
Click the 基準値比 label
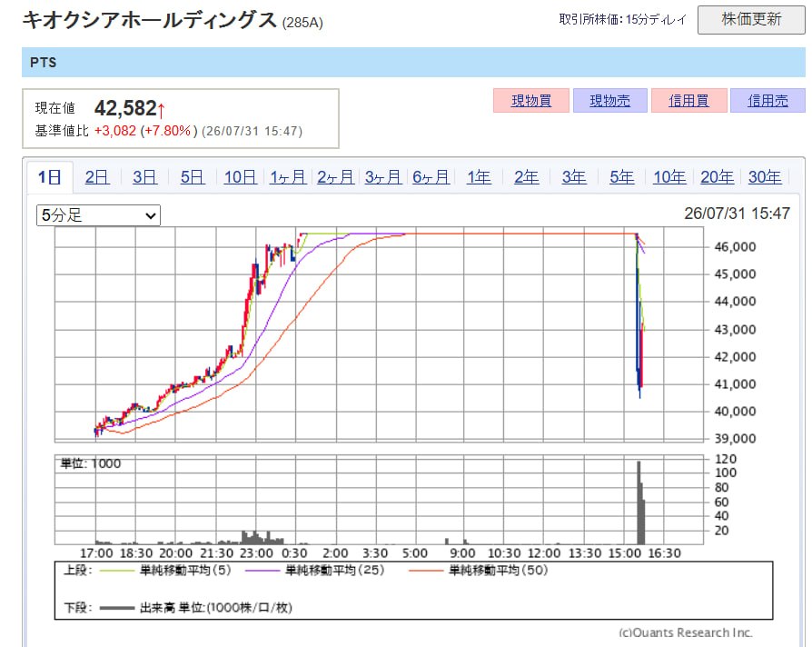click(x=62, y=131)
